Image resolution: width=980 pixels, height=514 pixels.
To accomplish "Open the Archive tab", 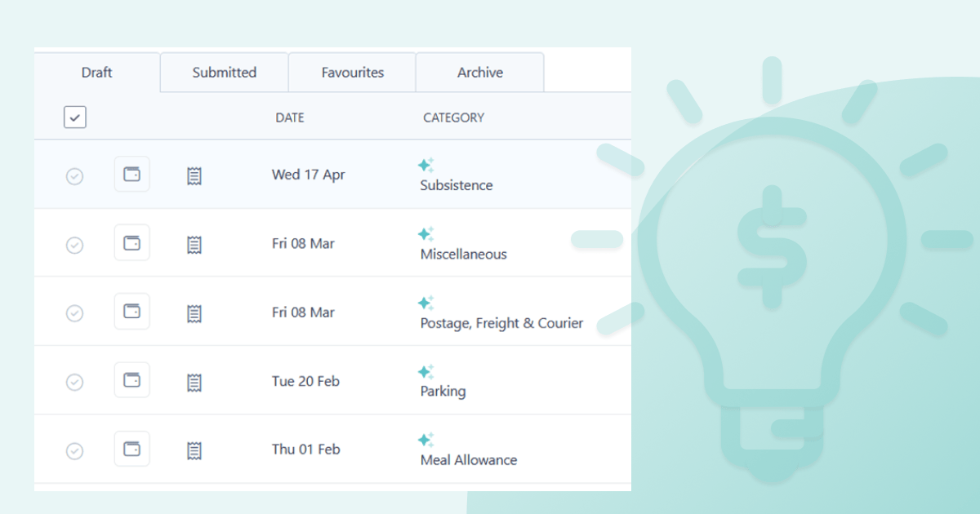I will [479, 72].
